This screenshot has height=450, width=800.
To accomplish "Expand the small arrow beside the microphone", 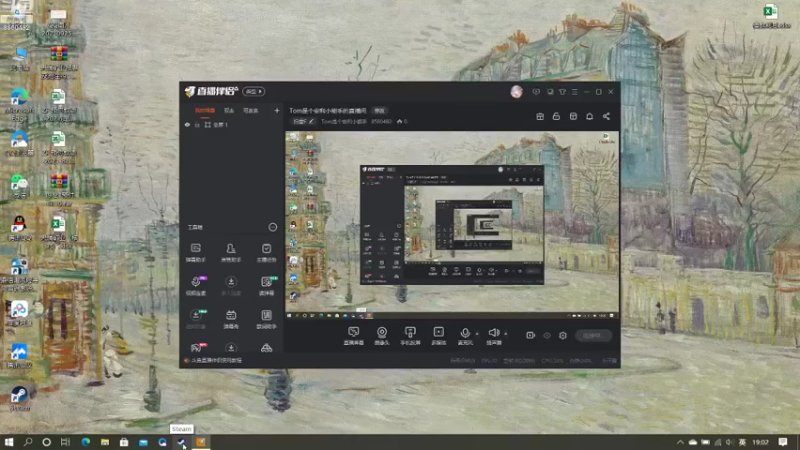I will [477, 334].
